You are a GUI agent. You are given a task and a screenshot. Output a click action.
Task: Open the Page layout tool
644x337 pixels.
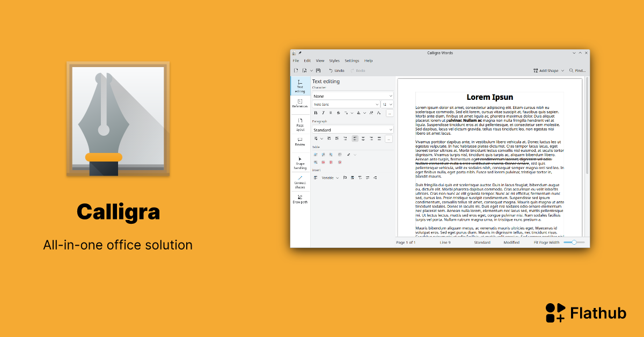tap(300, 124)
